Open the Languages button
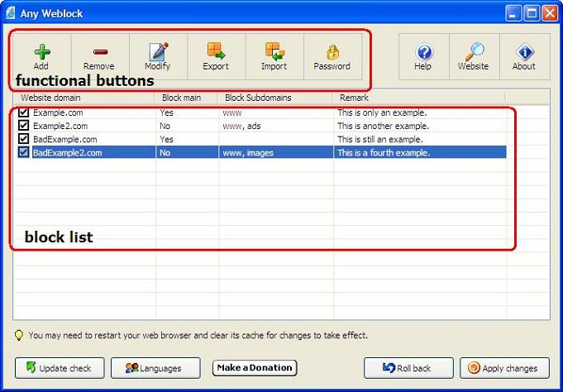Viewport: 563px width, 392px height. pyautogui.click(x=155, y=368)
